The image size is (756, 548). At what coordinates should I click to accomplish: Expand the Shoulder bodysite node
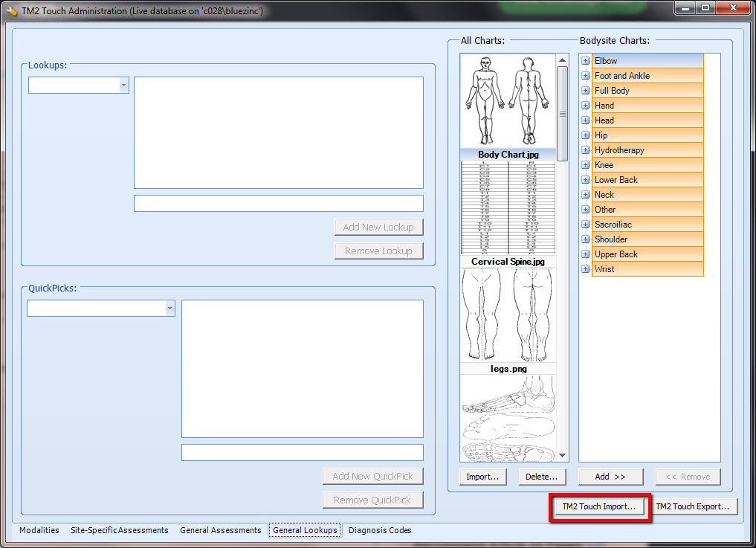click(585, 239)
